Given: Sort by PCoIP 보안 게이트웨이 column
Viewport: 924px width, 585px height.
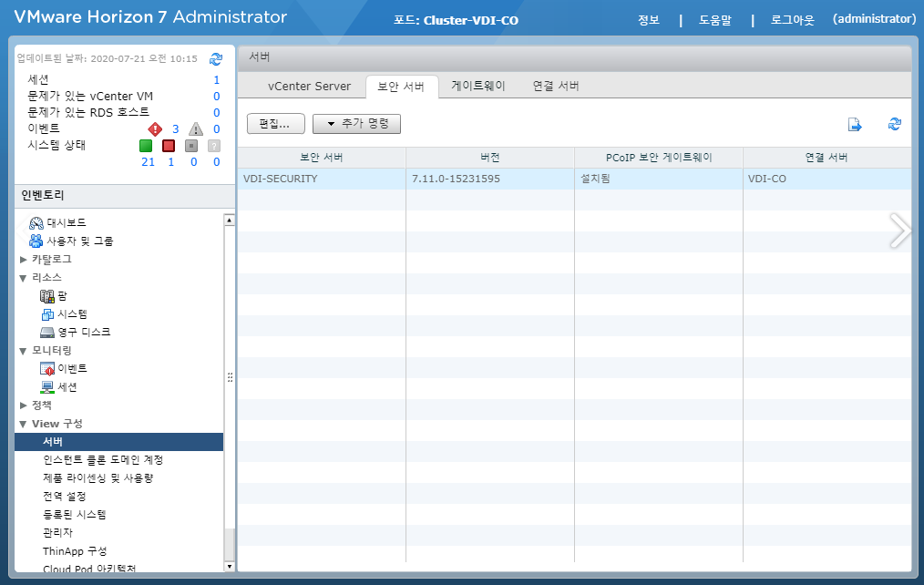Looking at the screenshot, I should tap(659, 158).
